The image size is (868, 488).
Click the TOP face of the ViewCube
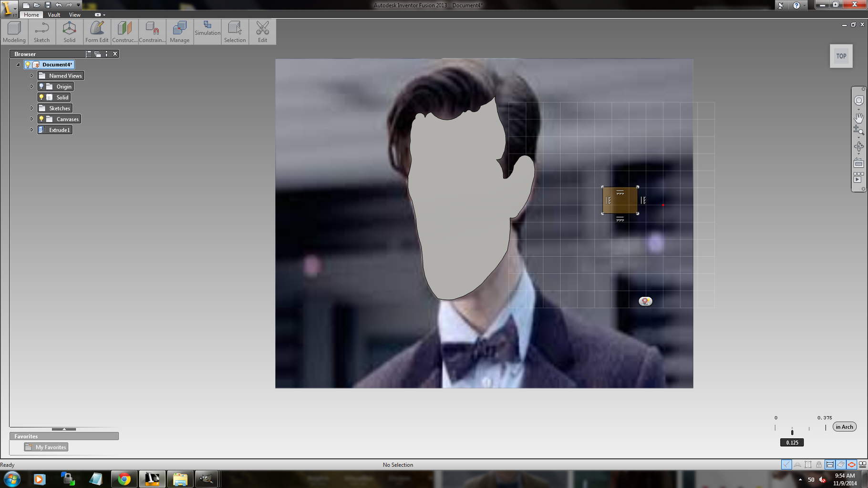point(841,56)
